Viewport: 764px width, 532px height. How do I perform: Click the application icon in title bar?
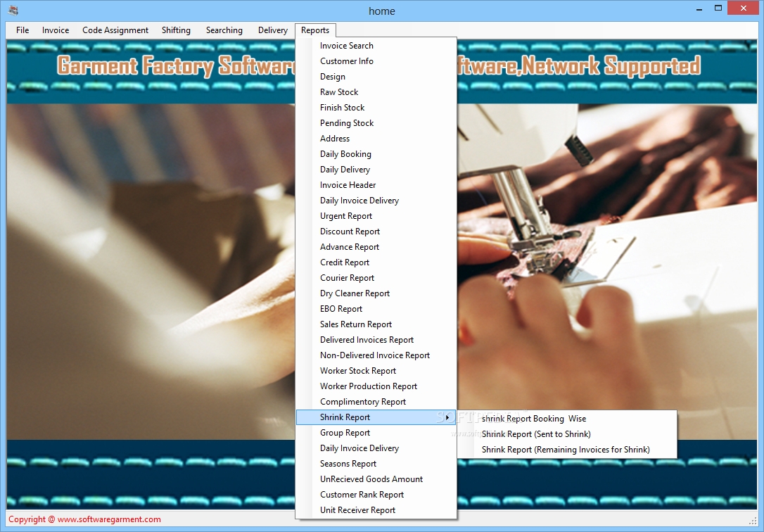click(13, 10)
